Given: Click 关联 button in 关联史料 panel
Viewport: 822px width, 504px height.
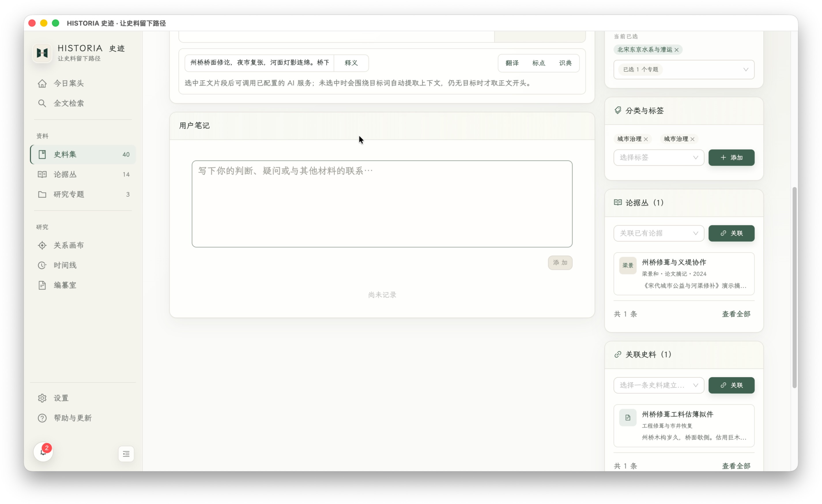Looking at the screenshot, I should 731,385.
